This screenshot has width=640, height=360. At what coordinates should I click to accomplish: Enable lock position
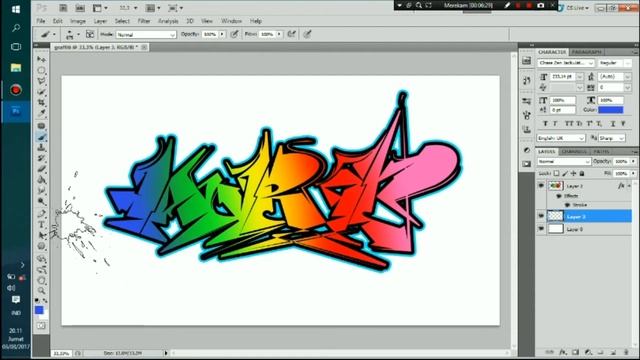573,173
